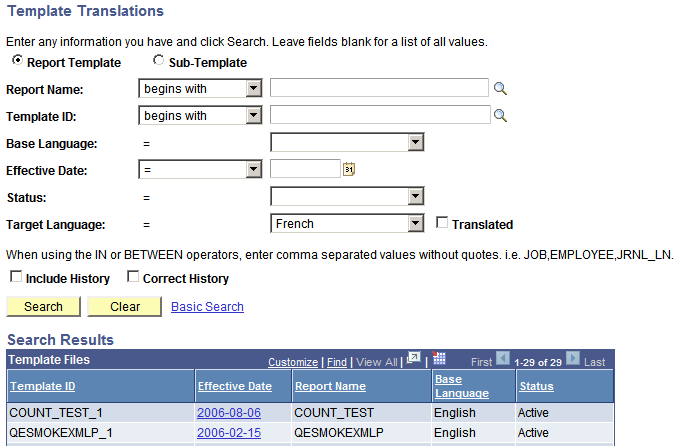
Task: Click into the Template ID text field
Action: (x=380, y=116)
